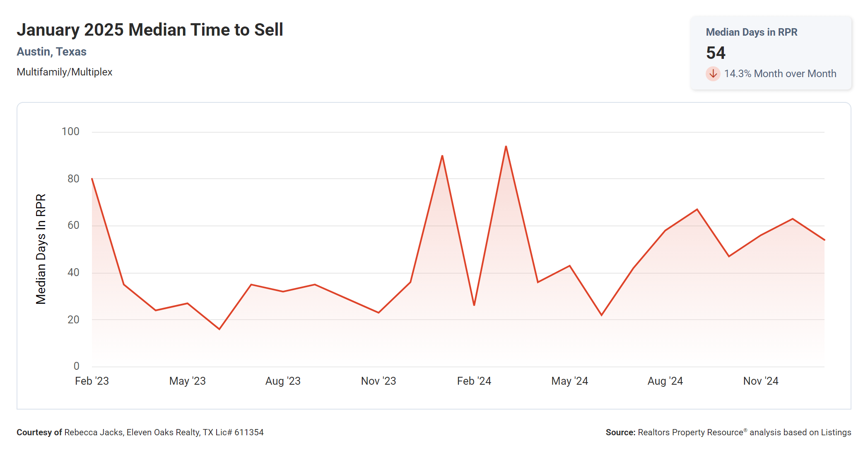Click the vertical 'Median Days In RPR' axis title
The image size is (868, 456).
pos(41,249)
